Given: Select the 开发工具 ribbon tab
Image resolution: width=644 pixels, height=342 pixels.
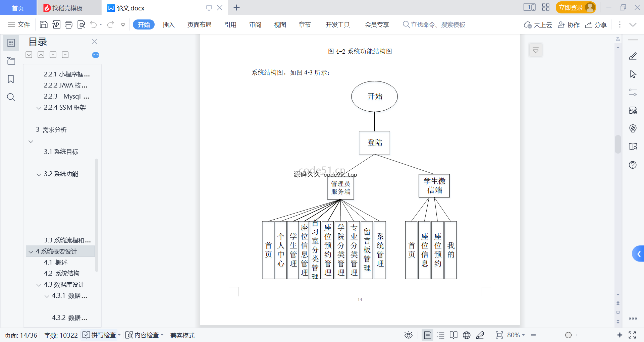Looking at the screenshot, I should point(338,24).
